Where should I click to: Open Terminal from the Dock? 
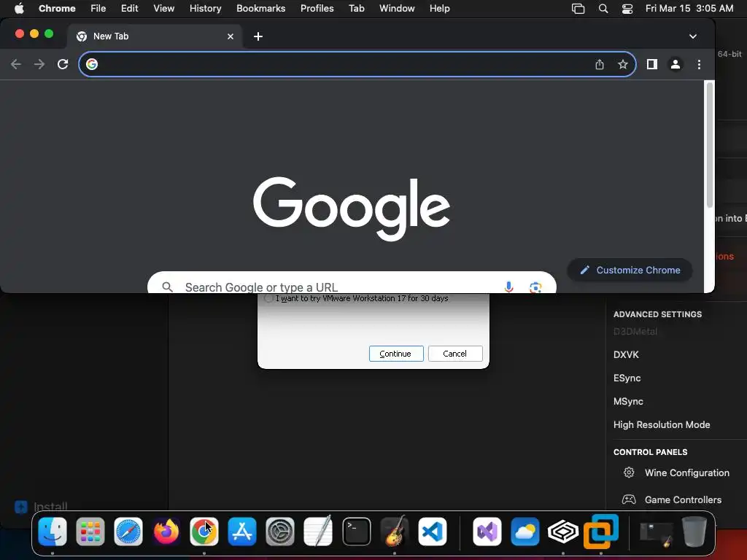tap(356, 532)
